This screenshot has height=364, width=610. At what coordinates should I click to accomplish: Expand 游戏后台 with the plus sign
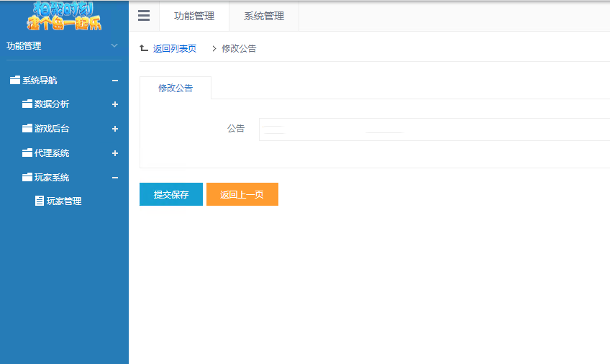115,129
